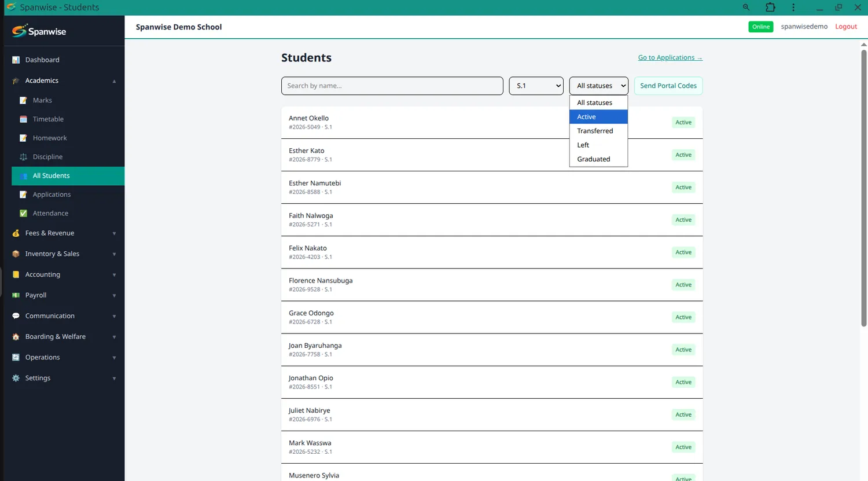
Task: Select the Transferred status option
Action: click(599, 131)
